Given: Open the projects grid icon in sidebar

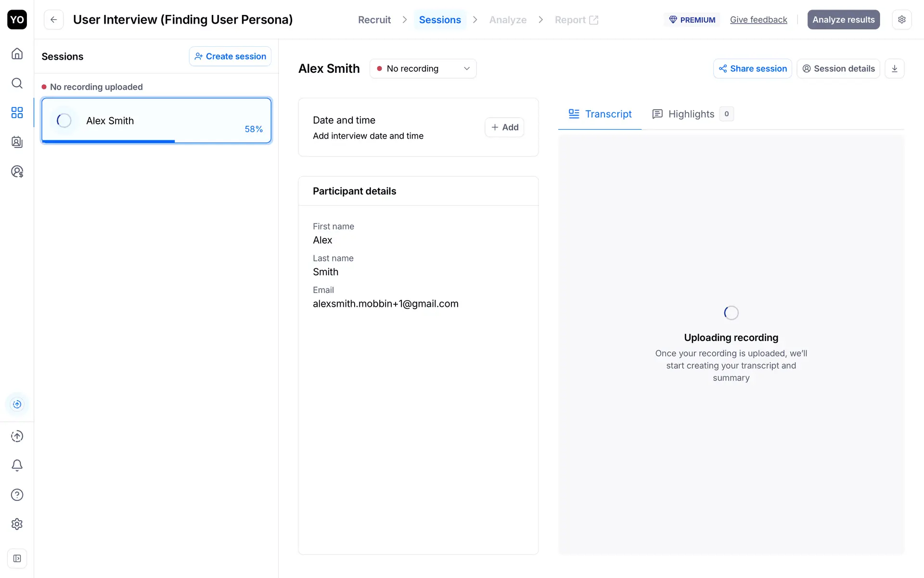Looking at the screenshot, I should 17,113.
